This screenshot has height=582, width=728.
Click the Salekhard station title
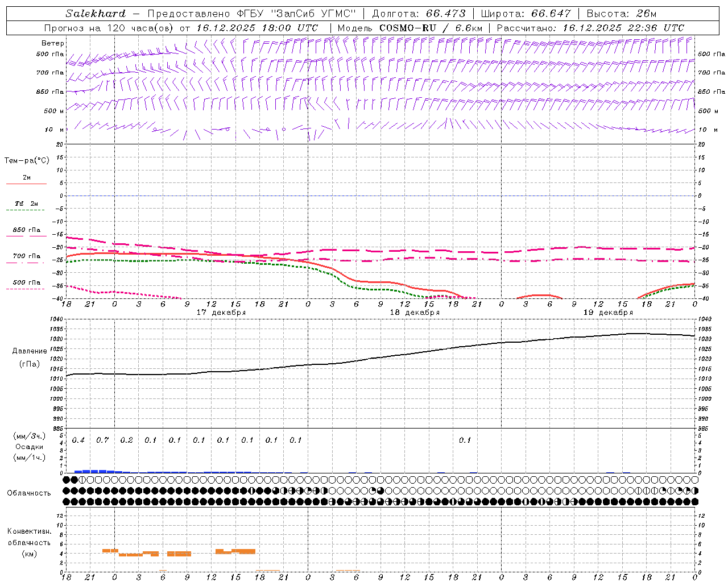pyautogui.click(x=96, y=14)
